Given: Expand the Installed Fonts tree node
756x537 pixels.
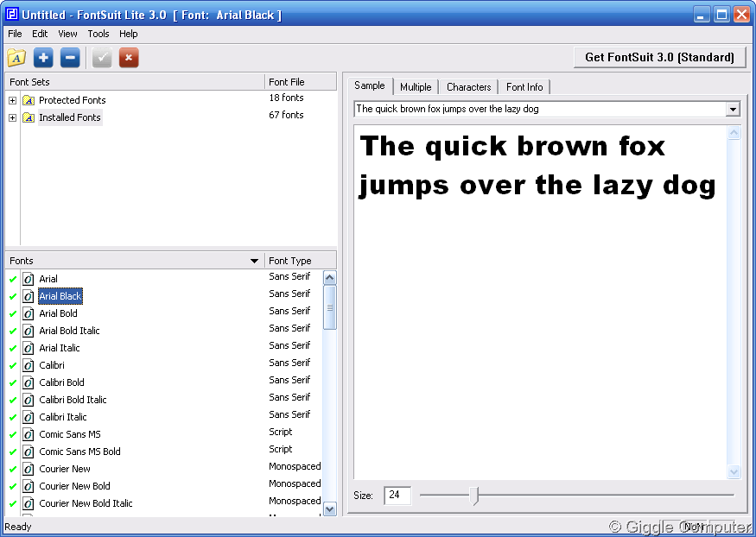Looking at the screenshot, I should pos(13,118).
